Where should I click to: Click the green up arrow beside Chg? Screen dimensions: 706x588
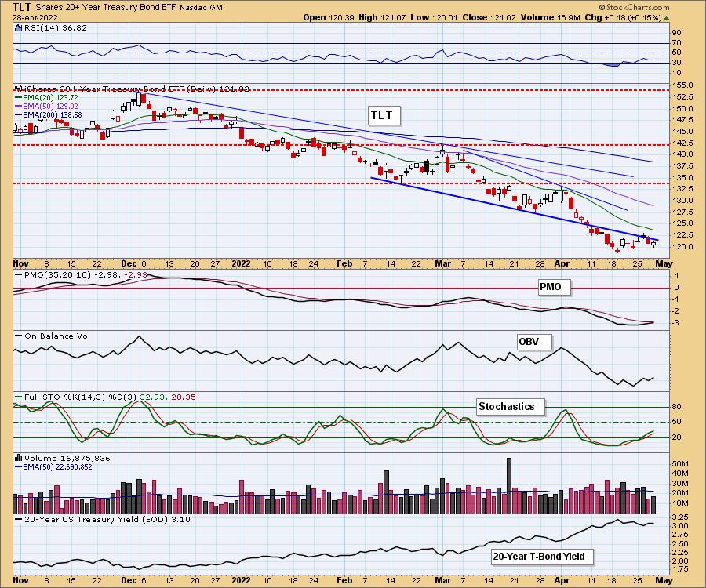(x=667, y=18)
